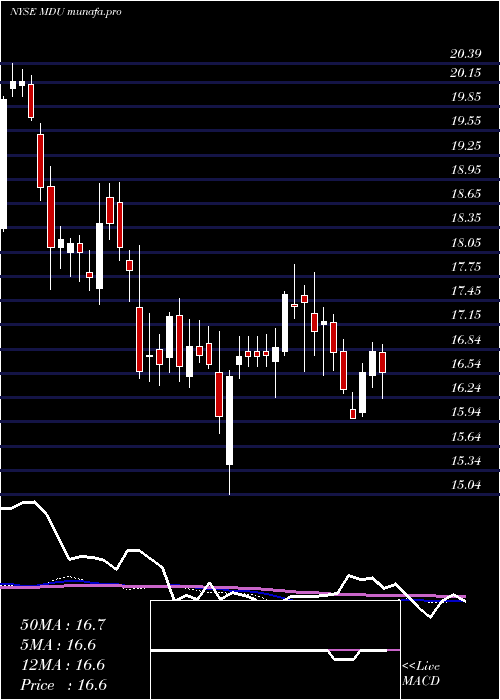Click the 16.54 price axis label
Viewport: 500px width, 700px height.
tap(466, 364)
